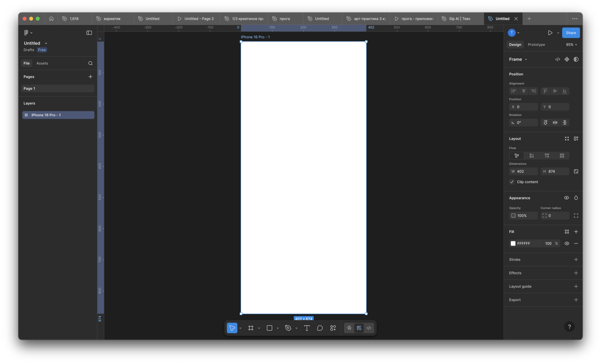This screenshot has height=364, width=601.
Task: Open the blend mode droplet in Appearance
Action: click(576, 198)
